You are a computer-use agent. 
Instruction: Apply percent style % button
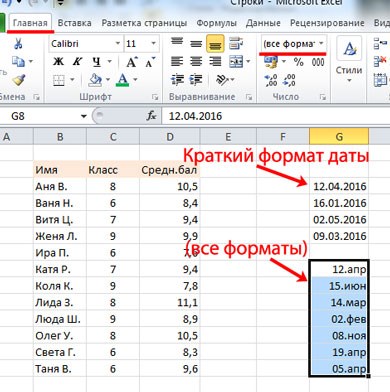(298, 62)
